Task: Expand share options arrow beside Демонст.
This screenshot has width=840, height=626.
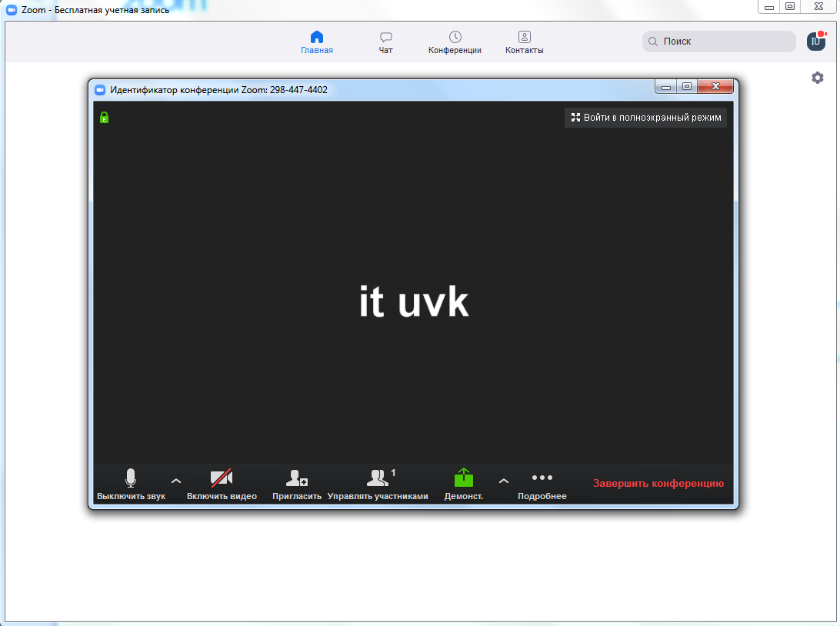Action: click(504, 481)
